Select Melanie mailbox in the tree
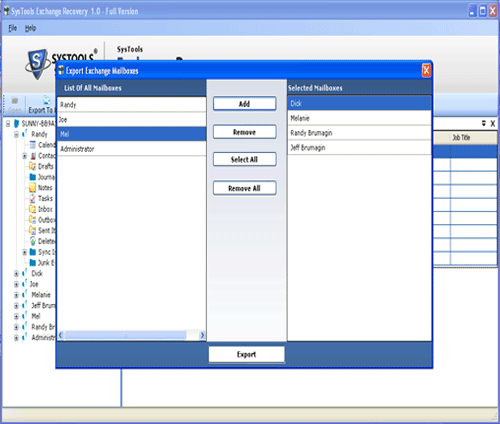 [x=41, y=295]
